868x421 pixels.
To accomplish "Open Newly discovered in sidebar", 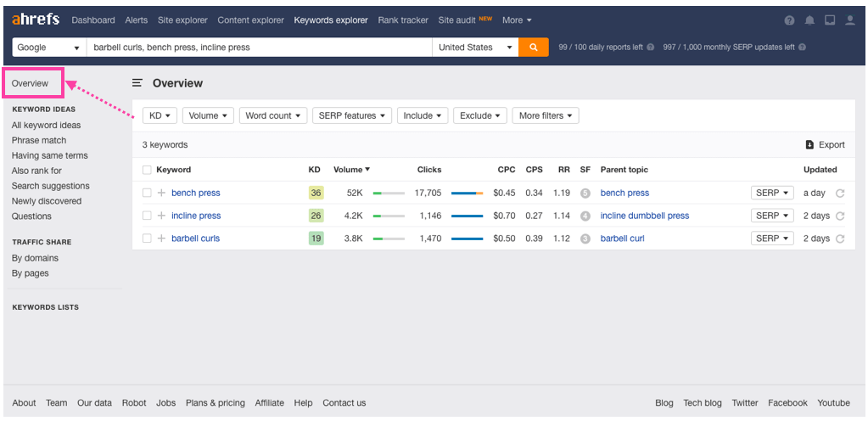I will [x=47, y=201].
